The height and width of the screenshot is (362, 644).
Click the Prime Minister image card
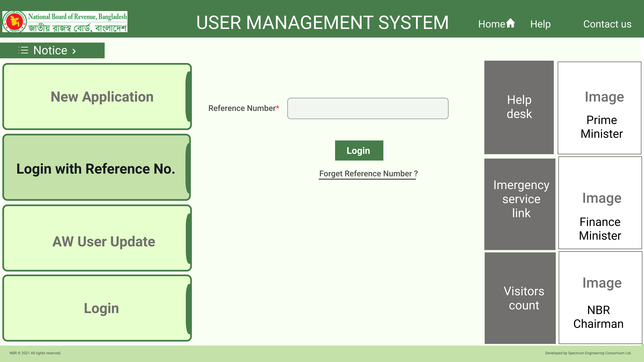pyautogui.click(x=599, y=108)
